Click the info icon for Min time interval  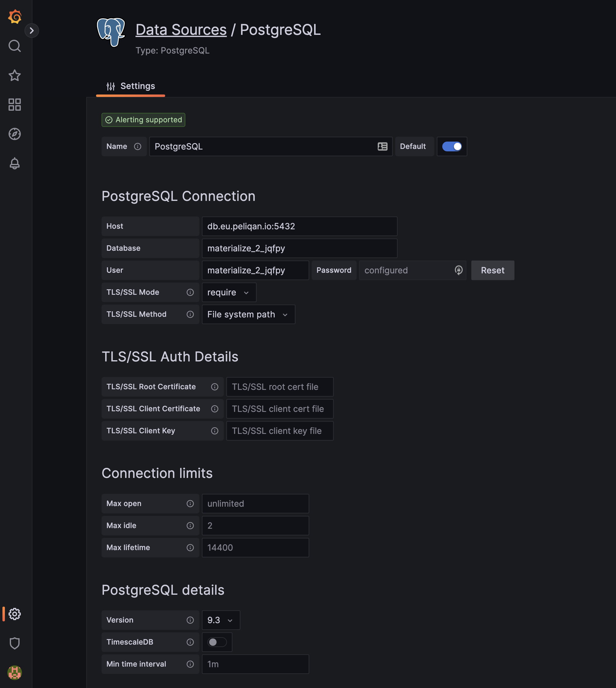(x=190, y=664)
